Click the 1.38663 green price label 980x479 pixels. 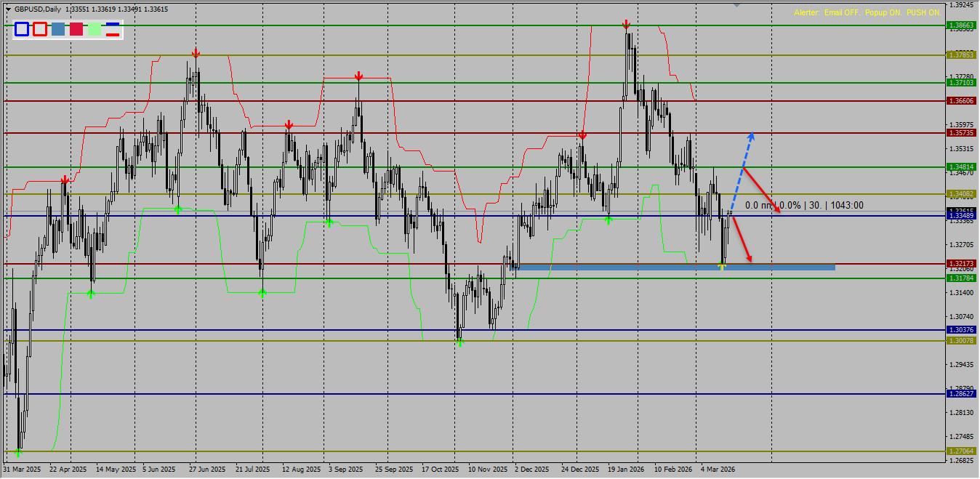[961, 25]
